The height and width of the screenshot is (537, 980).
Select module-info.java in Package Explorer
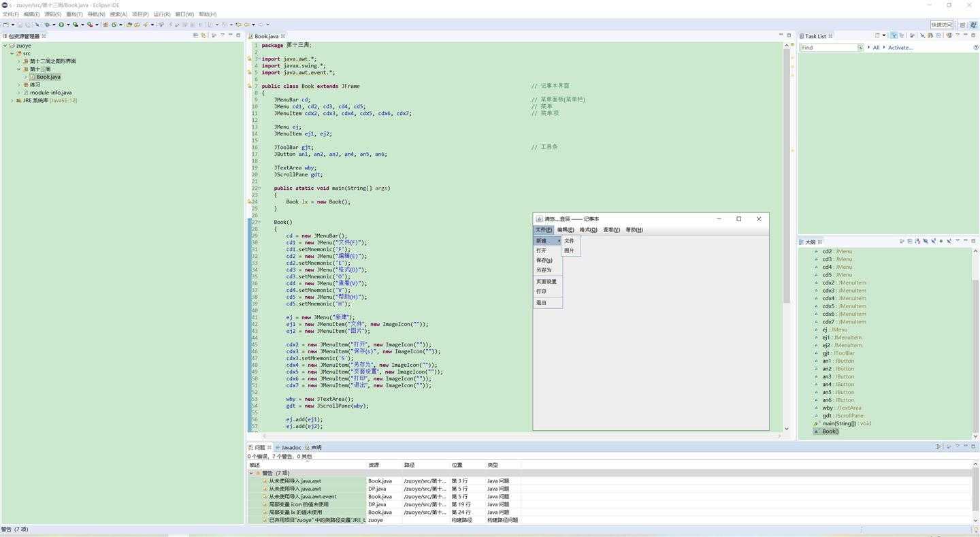tap(50, 93)
